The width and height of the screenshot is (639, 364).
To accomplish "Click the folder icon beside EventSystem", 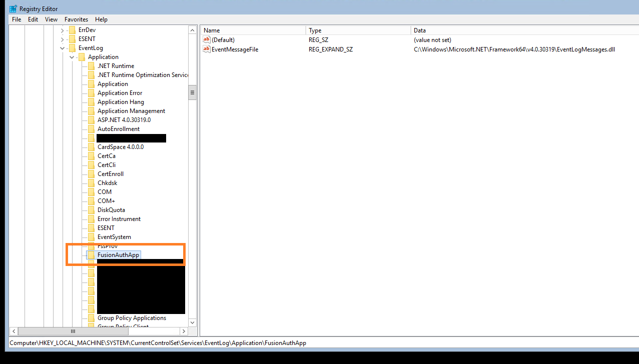I will 91,236.
